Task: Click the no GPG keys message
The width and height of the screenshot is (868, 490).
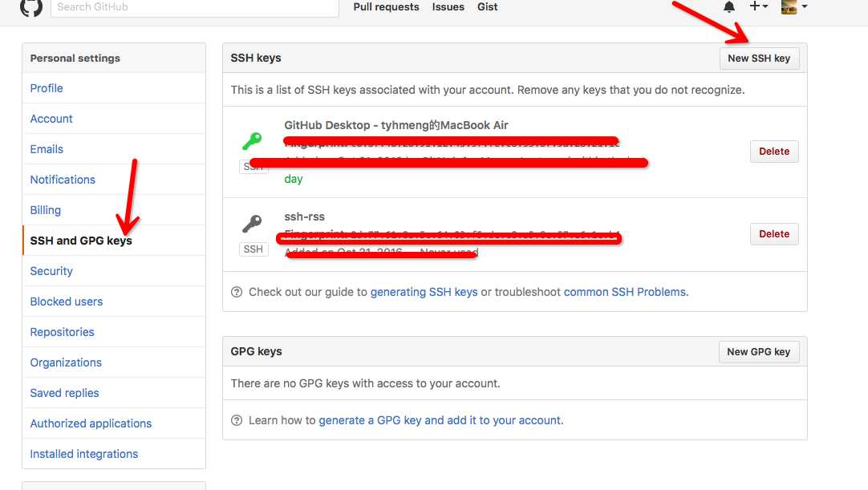Action: (x=365, y=383)
